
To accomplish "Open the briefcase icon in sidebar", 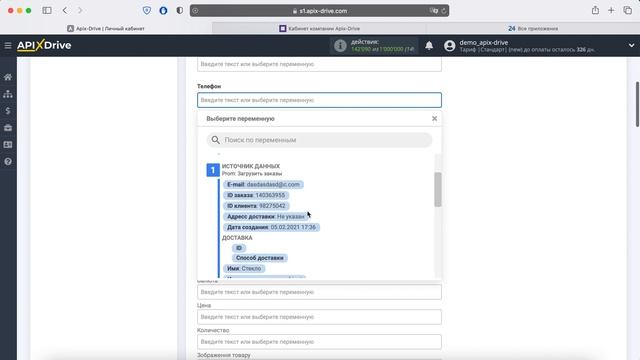I will point(8,128).
